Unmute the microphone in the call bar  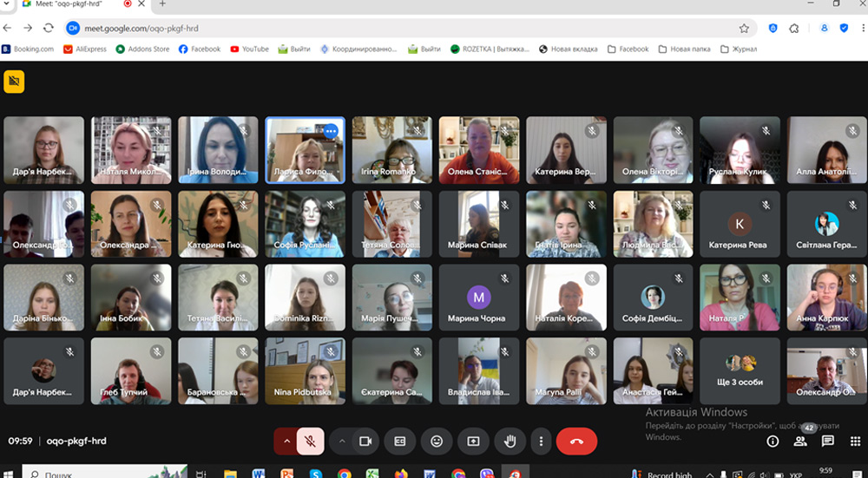[310, 441]
